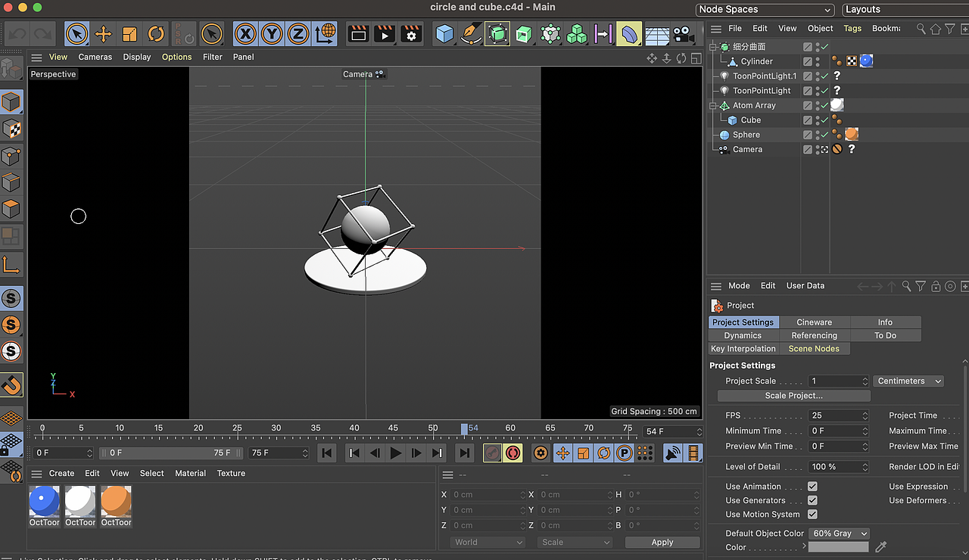Toggle X axis lock
This screenshot has width=969, height=560.
pos(245,34)
